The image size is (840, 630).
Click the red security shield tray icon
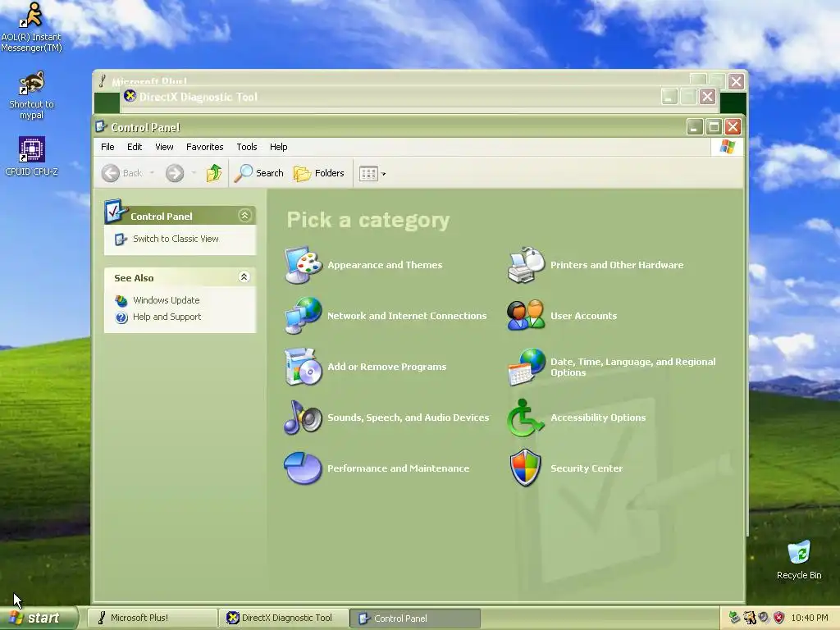tap(779, 619)
